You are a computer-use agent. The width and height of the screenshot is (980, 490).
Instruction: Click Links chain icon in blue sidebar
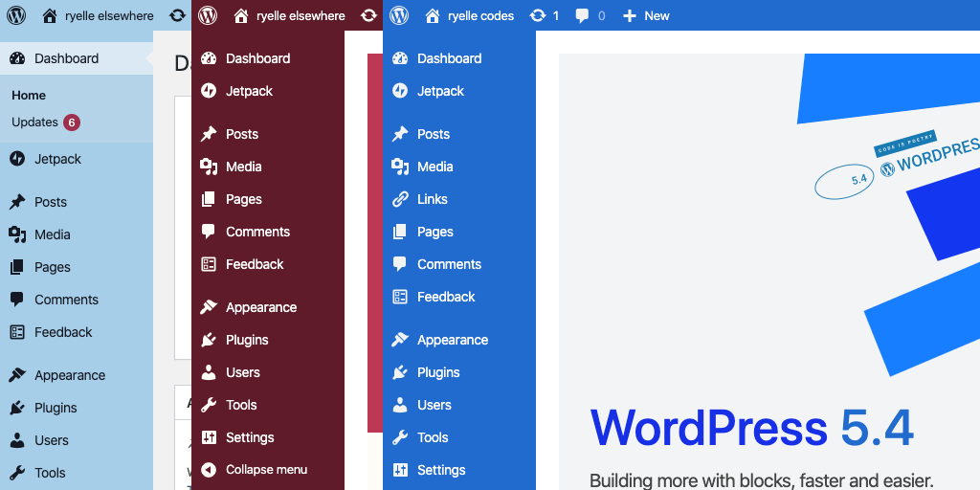[x=400, y=199]
